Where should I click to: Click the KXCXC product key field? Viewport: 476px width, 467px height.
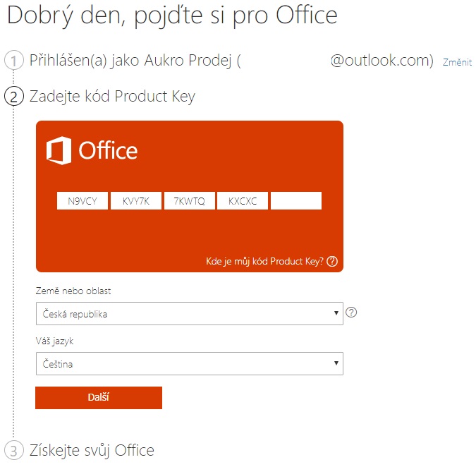point(243,201)
